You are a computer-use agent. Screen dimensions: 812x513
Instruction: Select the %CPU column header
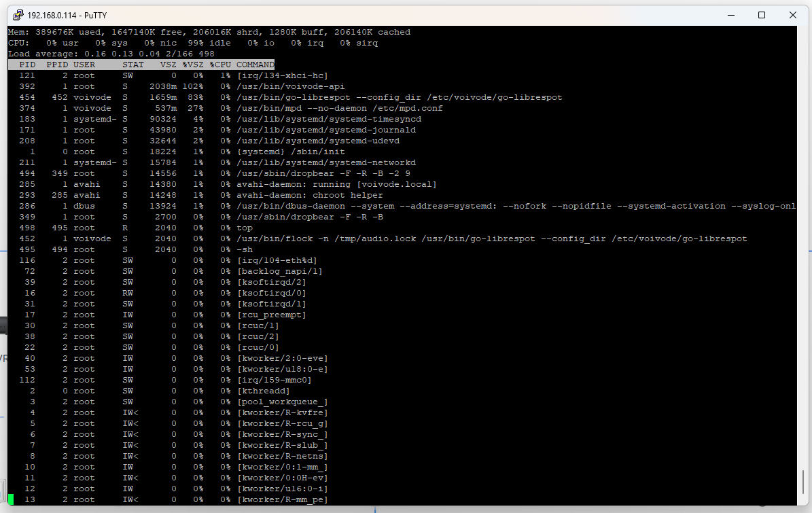(x=220, y=65)
